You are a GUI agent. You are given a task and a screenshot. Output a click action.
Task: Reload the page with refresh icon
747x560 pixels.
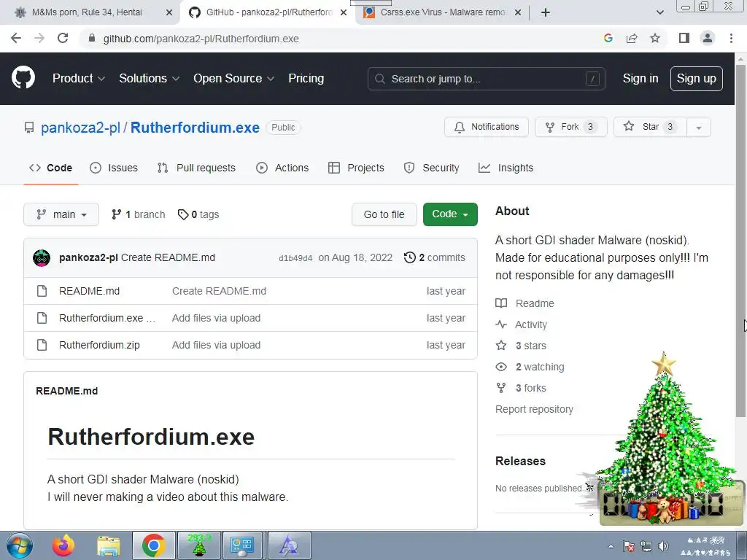pyautogui.click(x=63, y=39)
